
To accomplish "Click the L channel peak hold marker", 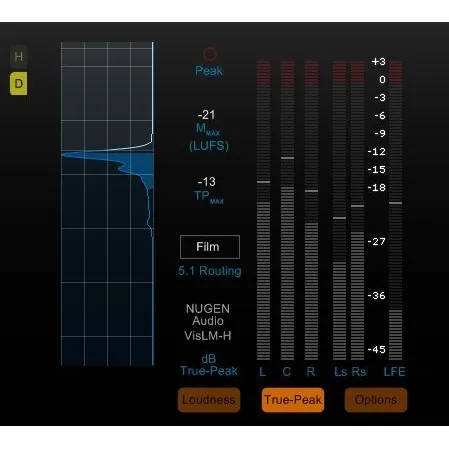I will click(263, 182).
